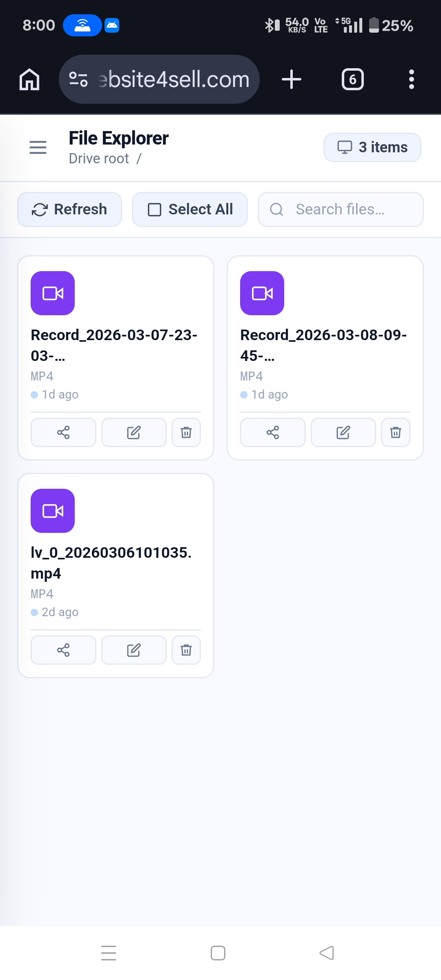Open a new browser tab
Screen dimensions: 441x980
click(291, 79)
